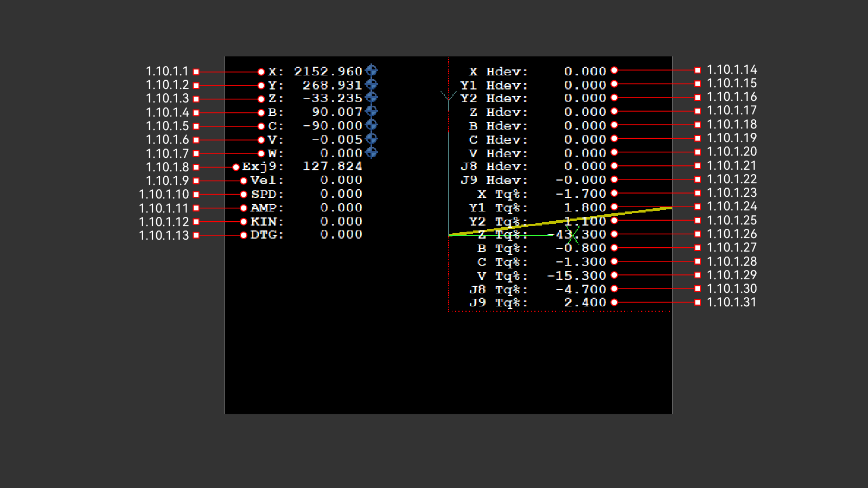Click the homed icon next to Z value

[372, 98]
